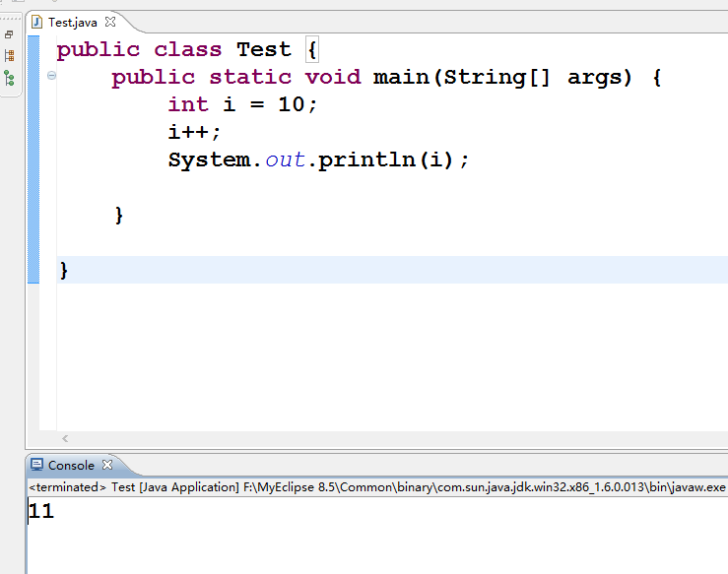Collapse the main method fold marker

click(51, 75)
